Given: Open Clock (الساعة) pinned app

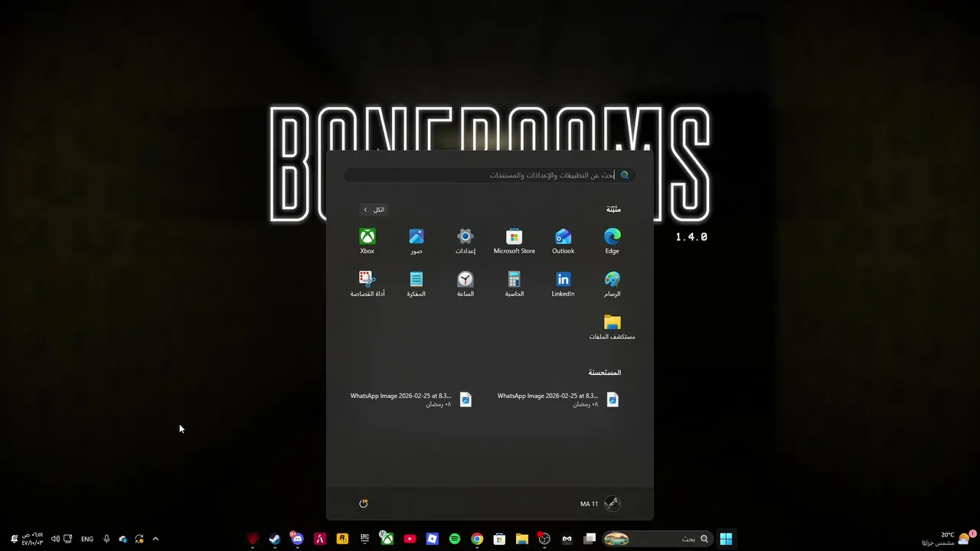Looking at the screenshot, I should click(x=465, y=284).
